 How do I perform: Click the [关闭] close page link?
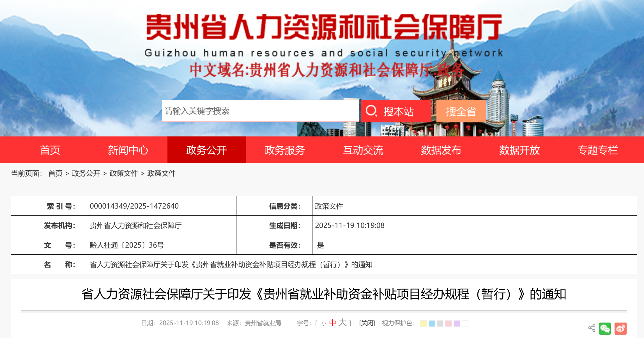(x=367, y=323)
